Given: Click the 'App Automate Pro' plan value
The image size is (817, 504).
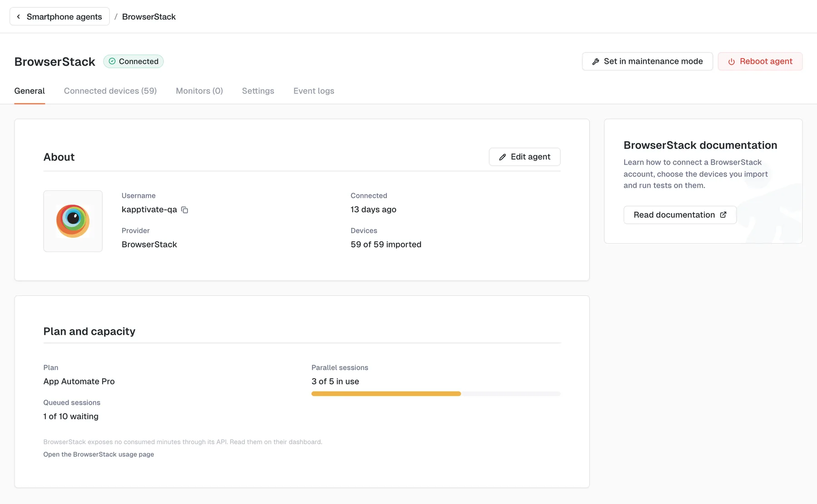Looking at the screenshot, I should coord(79,382).
